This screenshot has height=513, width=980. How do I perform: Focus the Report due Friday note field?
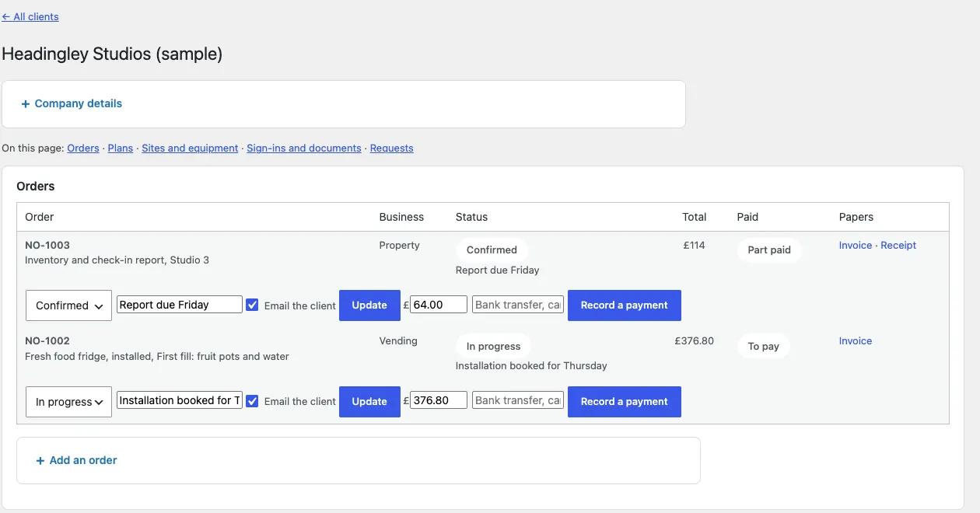pos(180,305)
